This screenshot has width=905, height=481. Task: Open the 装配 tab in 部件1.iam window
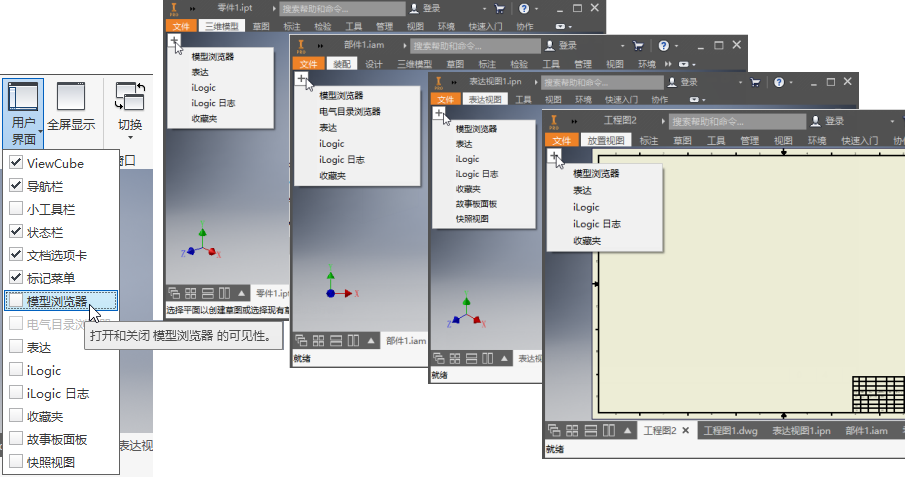point(342,64)
